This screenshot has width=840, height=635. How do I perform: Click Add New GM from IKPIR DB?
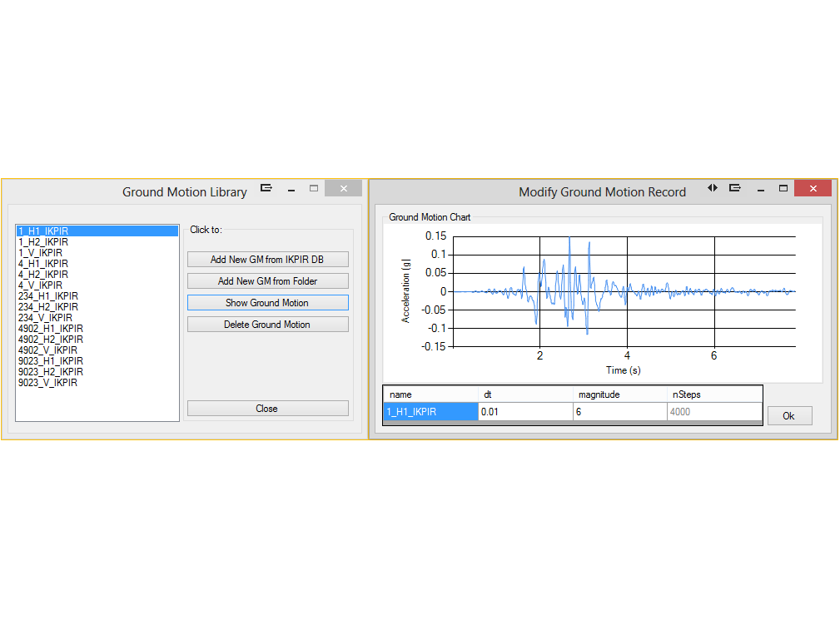[267, 260]
